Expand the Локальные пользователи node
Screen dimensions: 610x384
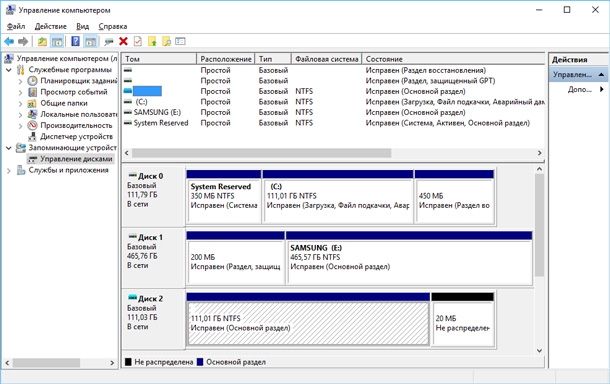20,115
